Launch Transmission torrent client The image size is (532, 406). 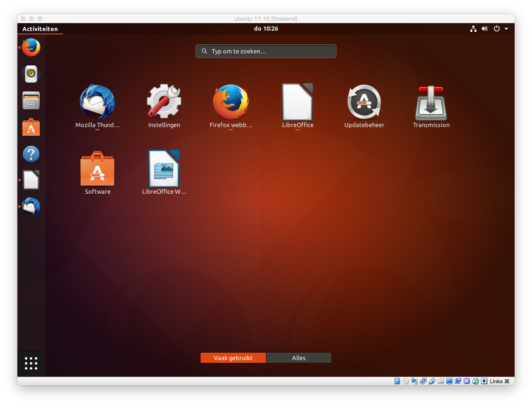click(431, 103)
